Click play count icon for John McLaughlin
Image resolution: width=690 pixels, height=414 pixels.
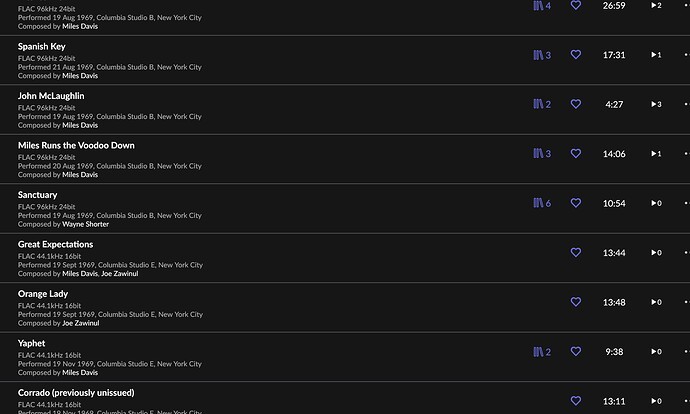pyautogui.click(x=656, y=104)
